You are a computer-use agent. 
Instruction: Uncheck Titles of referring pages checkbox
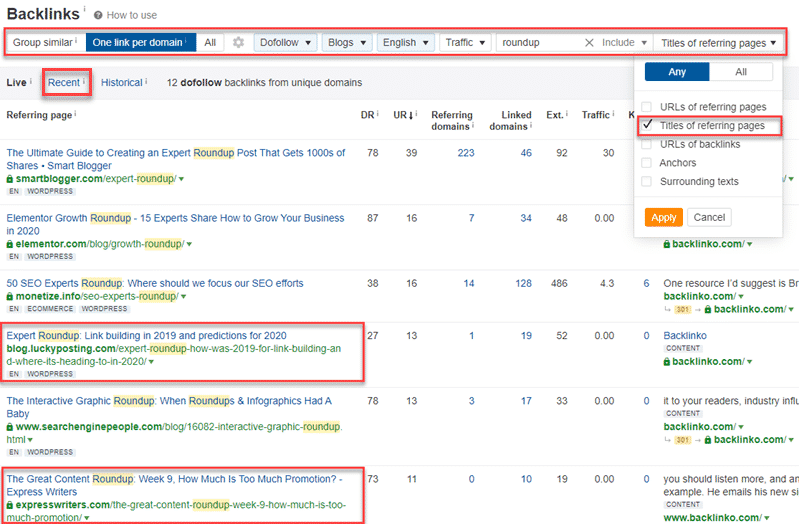pos(647,125)
